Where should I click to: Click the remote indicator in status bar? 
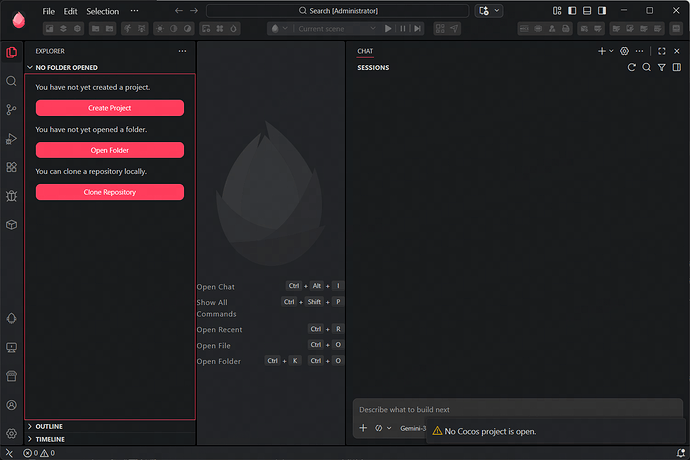(x=9, y=453)
